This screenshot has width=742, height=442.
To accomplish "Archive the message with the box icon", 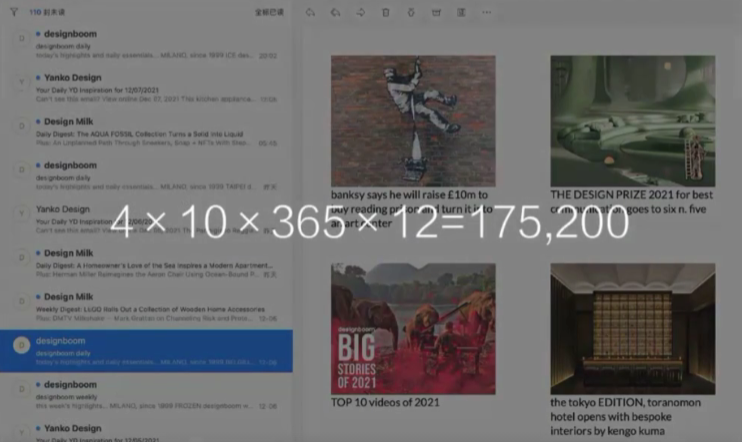I will tap(436, 12).
